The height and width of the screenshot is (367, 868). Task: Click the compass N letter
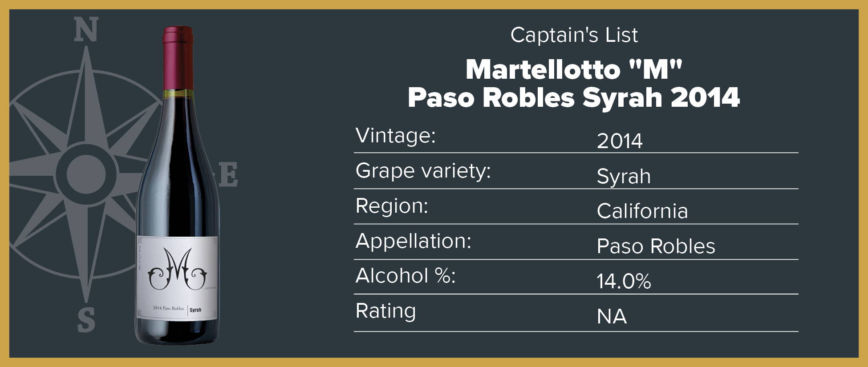pyautogui.click(x=85, y=30)
